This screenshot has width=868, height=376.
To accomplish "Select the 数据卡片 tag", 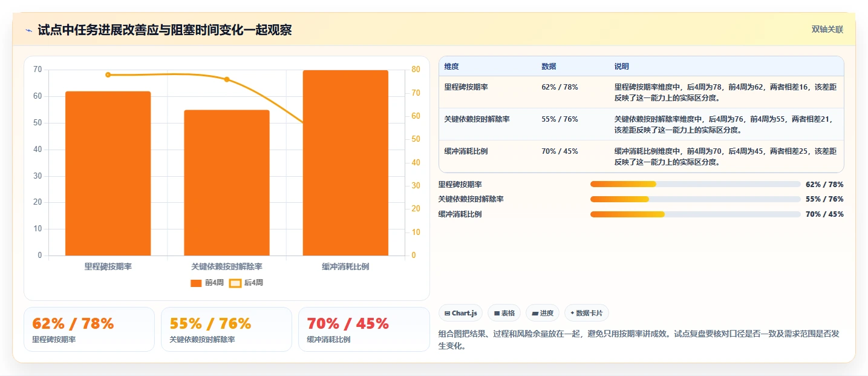I will click(586, 313).
